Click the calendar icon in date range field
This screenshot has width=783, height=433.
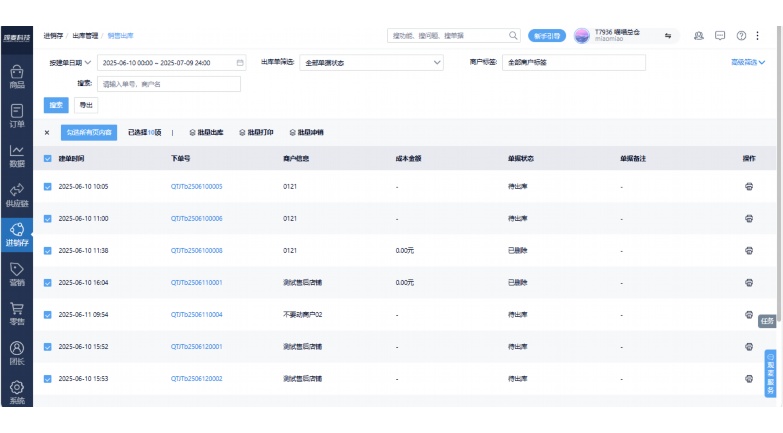coord(240,62)
